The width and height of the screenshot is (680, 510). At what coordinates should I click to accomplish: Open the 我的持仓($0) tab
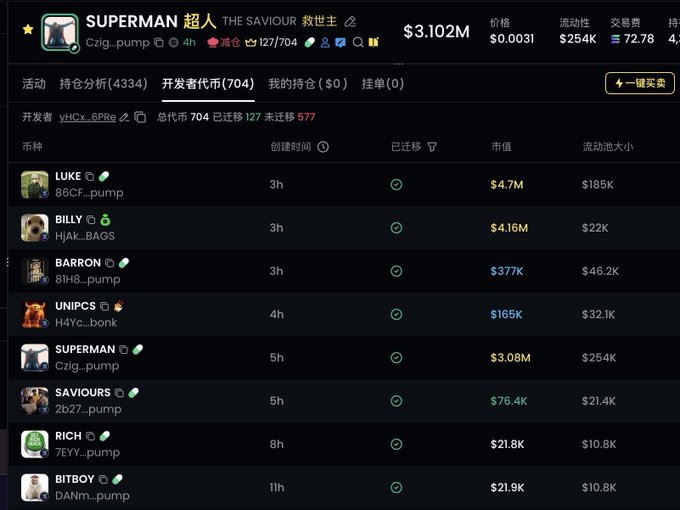coord(307,83)
